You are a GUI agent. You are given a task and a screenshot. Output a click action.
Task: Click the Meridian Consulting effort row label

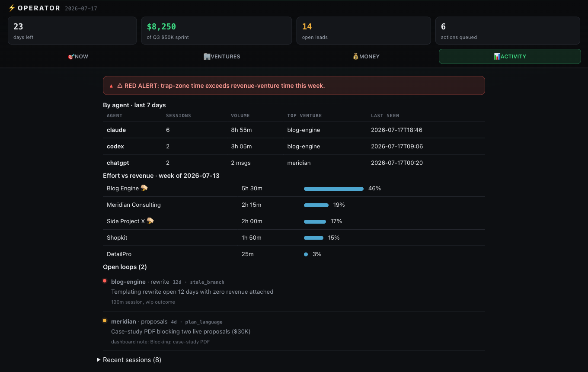134,205
